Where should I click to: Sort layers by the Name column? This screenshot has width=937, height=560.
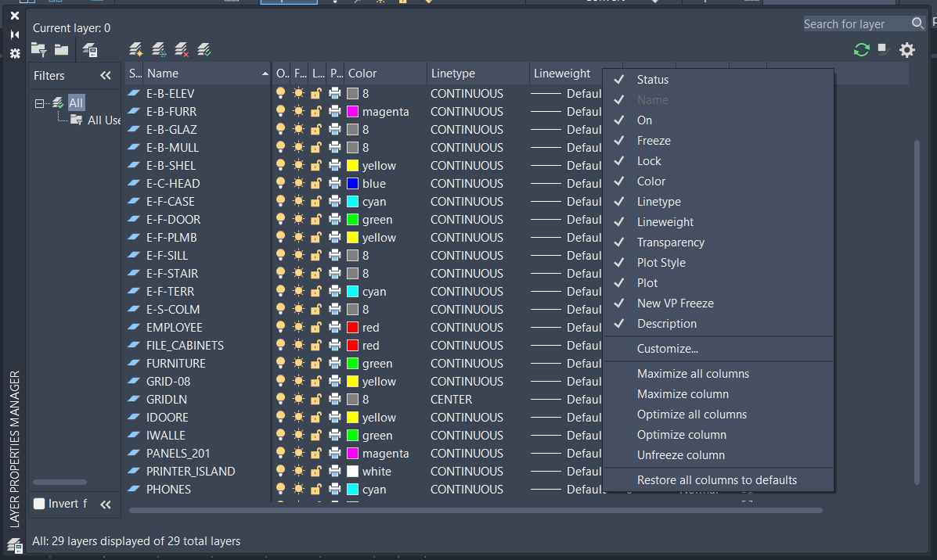point(207,74)
